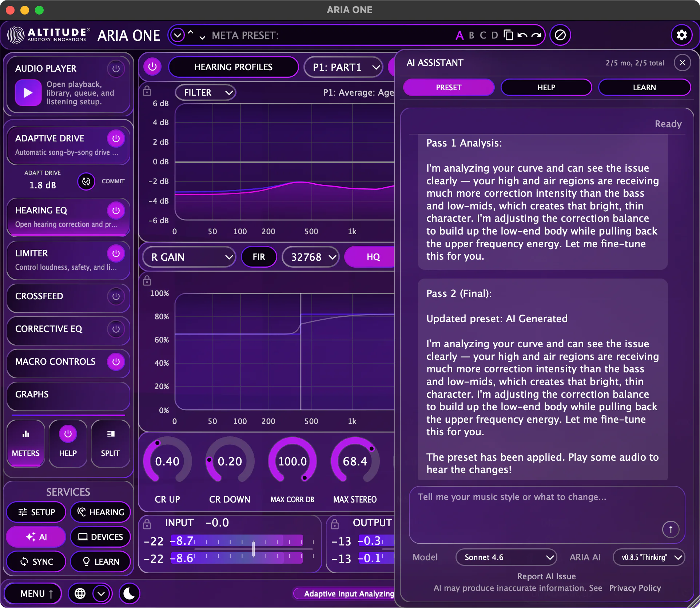Open the Meters view
700x608 pixels.
pos(26,444)
